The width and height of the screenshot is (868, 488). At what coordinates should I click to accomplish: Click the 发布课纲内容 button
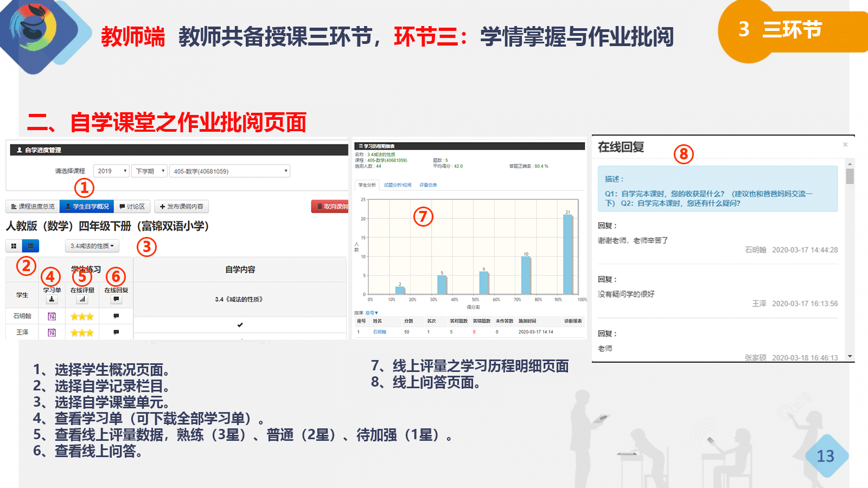tap(181, 207)
